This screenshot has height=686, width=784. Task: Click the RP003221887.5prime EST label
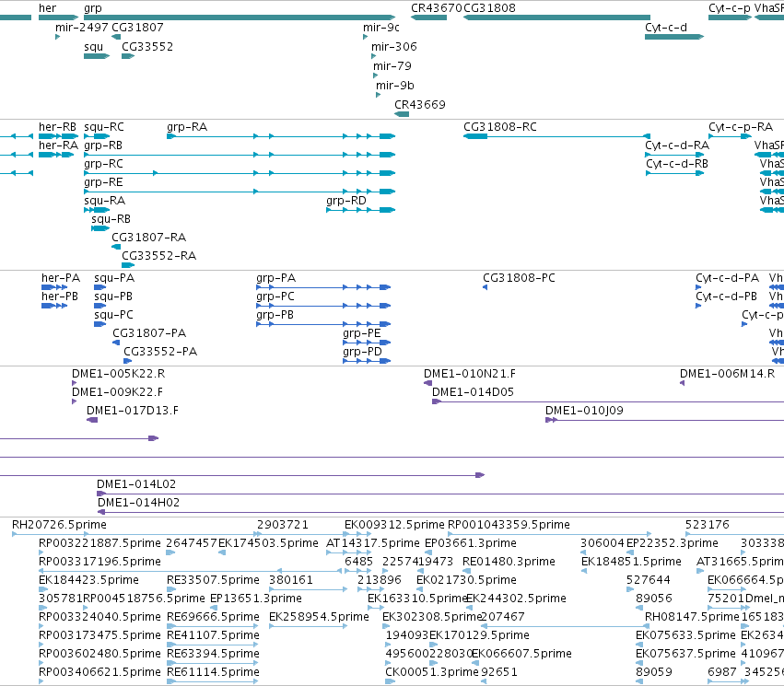[x=100, y=543]
